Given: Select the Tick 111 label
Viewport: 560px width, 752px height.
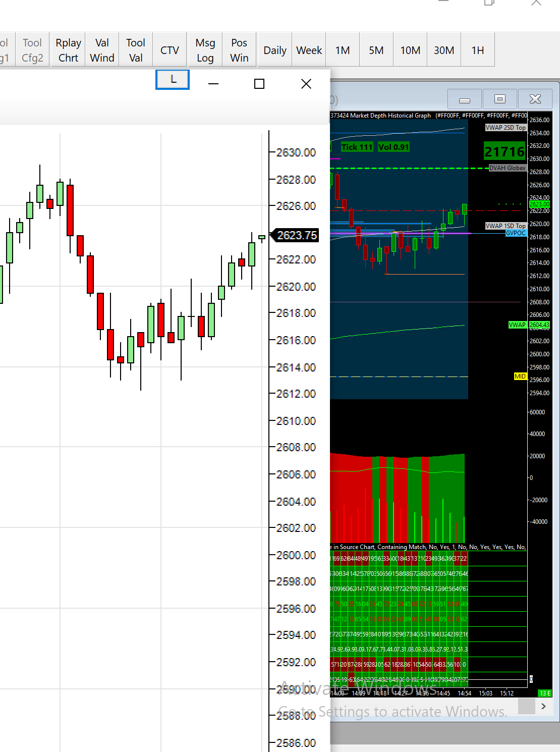Looking at the screenshot, I should pyautogui.click(x=357, y=147).
